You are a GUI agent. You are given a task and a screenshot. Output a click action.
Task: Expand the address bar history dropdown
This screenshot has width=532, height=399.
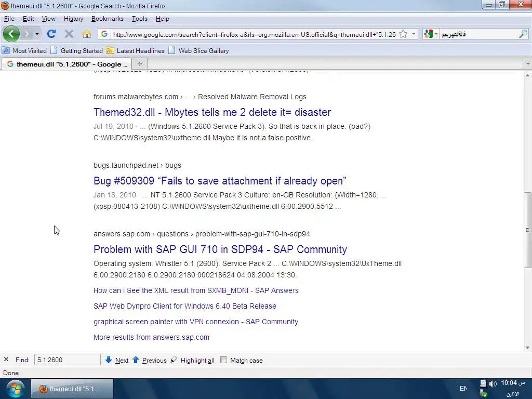[414, 34]
